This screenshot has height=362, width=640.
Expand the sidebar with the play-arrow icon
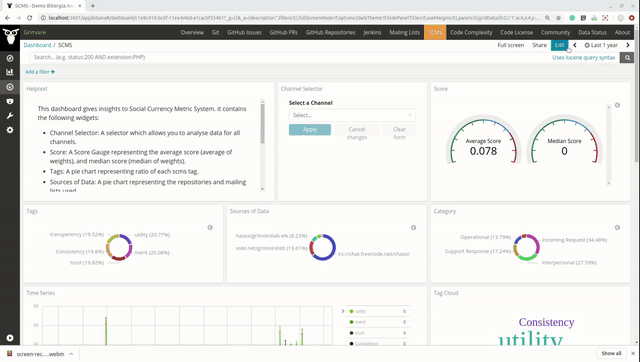tap(10, 338)
